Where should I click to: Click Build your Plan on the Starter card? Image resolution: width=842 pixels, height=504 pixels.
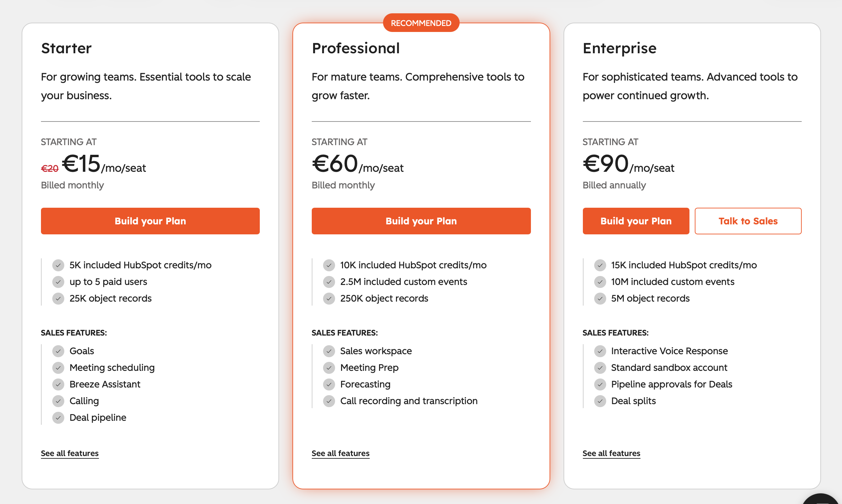(x=150, y=221)
